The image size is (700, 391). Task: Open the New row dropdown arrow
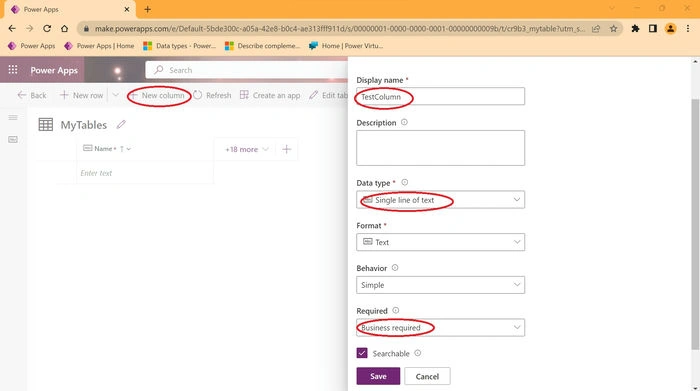[116, 95]
